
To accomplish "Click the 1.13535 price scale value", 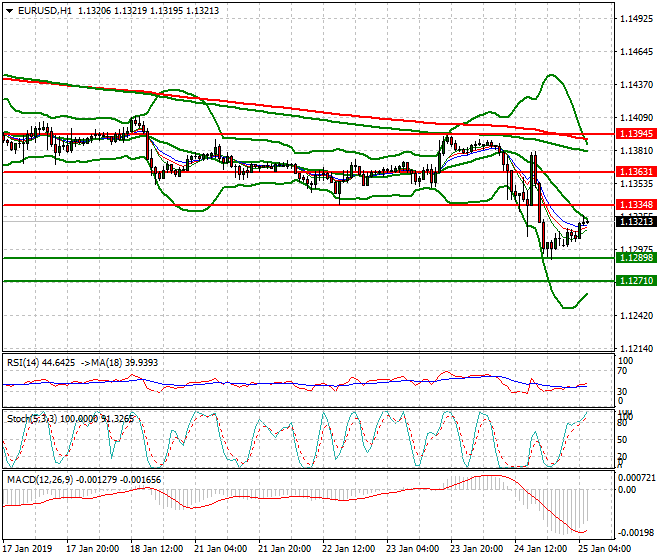I will (636, 184).
